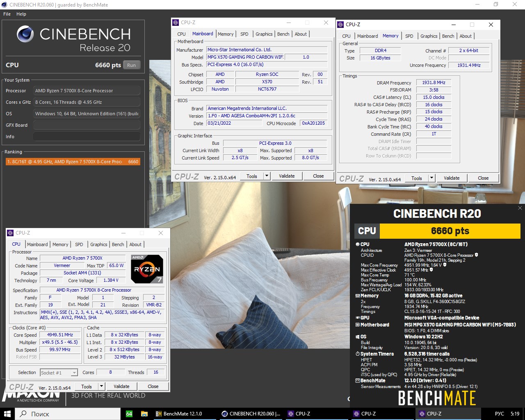The image size is (525, 420).
Task: Click the Model value MPG X570 GAMING PRO CARBON WIFI
Action: pos(245,57)
